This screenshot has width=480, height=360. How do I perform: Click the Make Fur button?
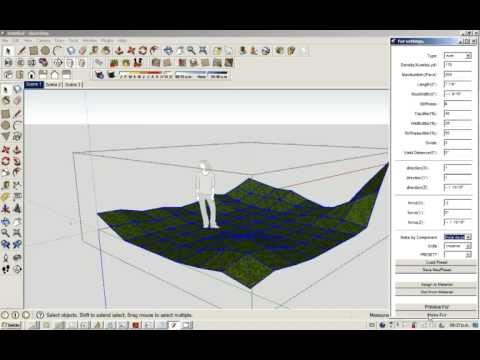point(436,315)
